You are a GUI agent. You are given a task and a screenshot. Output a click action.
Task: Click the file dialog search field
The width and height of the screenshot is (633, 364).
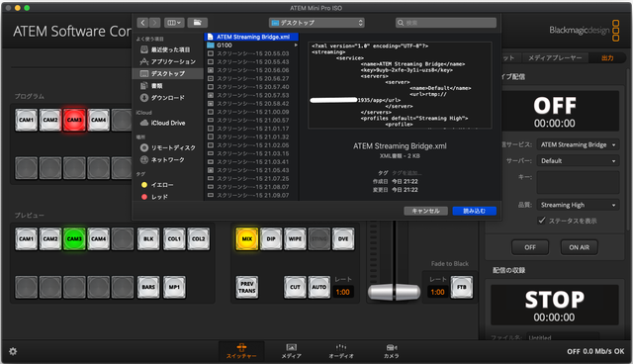(x=446, y=23)
